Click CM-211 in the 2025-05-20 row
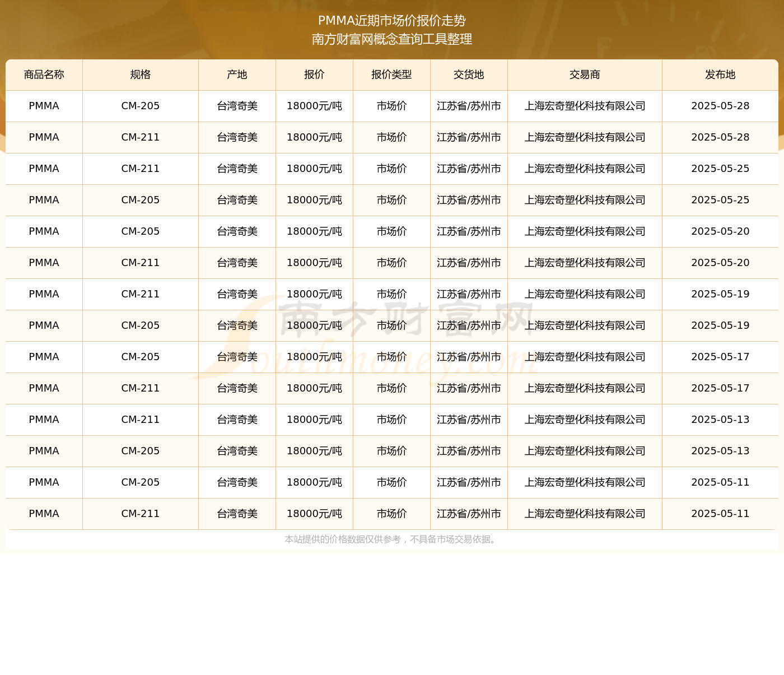Image resolution: width=784 pixels, height=675 pixels. point(141,263)
